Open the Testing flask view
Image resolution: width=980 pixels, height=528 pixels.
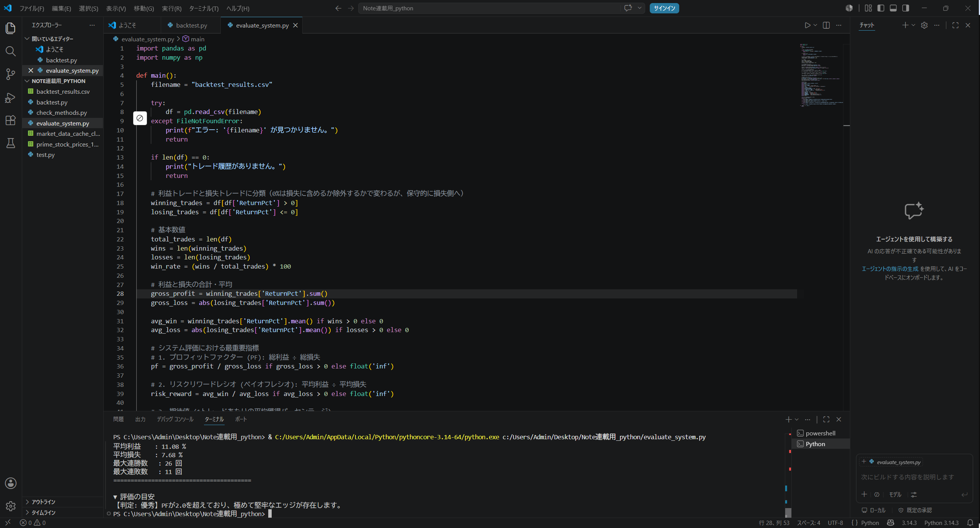point(11,143)
